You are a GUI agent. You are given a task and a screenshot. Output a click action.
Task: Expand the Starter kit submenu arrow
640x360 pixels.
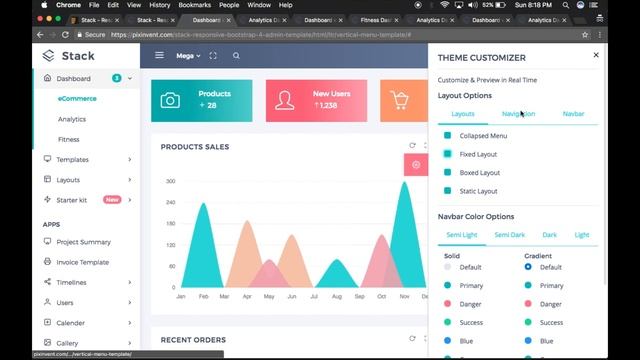tap(130, 200)
